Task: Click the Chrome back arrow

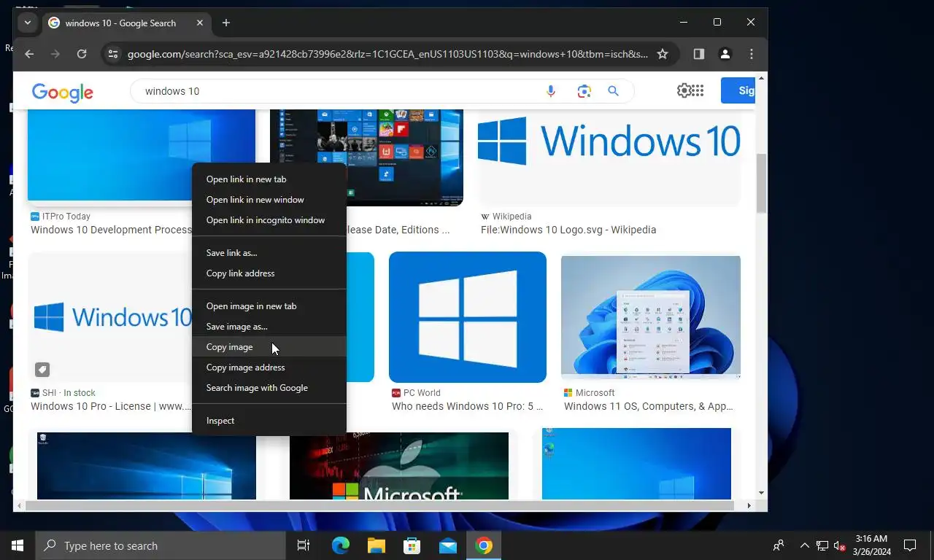Action: point(29,54)
